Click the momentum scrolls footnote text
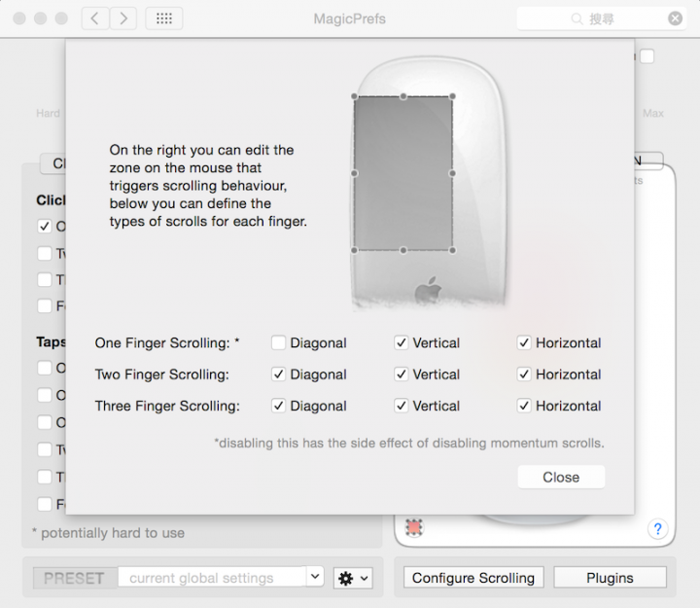The image size is (700, 608). pos(409,443)
